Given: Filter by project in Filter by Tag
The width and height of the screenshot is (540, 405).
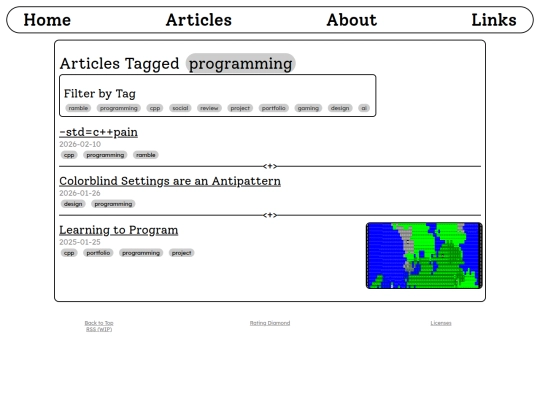Looking at the screenshot, I should click(x=240, y=108).
